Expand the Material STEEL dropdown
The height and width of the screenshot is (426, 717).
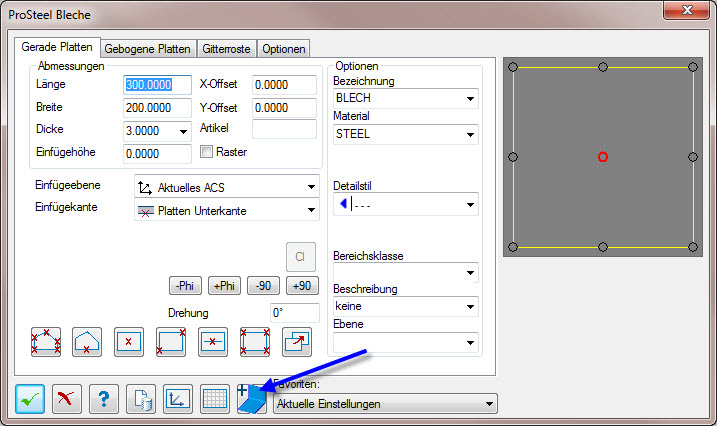click(406, 134)
